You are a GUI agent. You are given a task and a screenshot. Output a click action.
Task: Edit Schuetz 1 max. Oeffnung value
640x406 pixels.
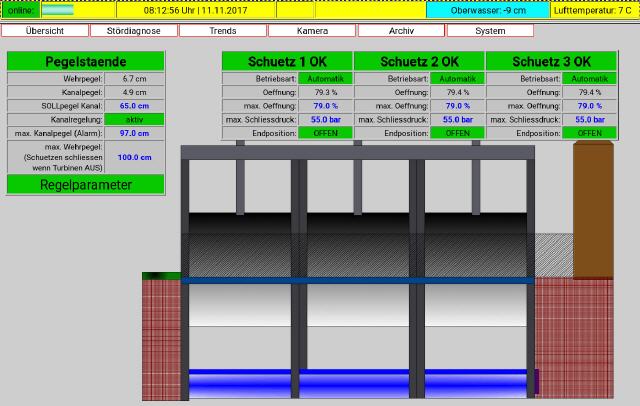(326, 105)
